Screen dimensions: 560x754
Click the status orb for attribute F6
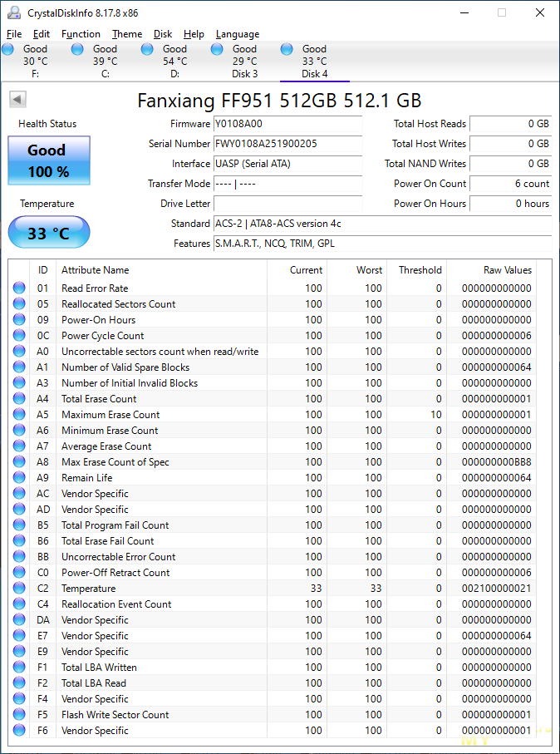pos(19,731)
